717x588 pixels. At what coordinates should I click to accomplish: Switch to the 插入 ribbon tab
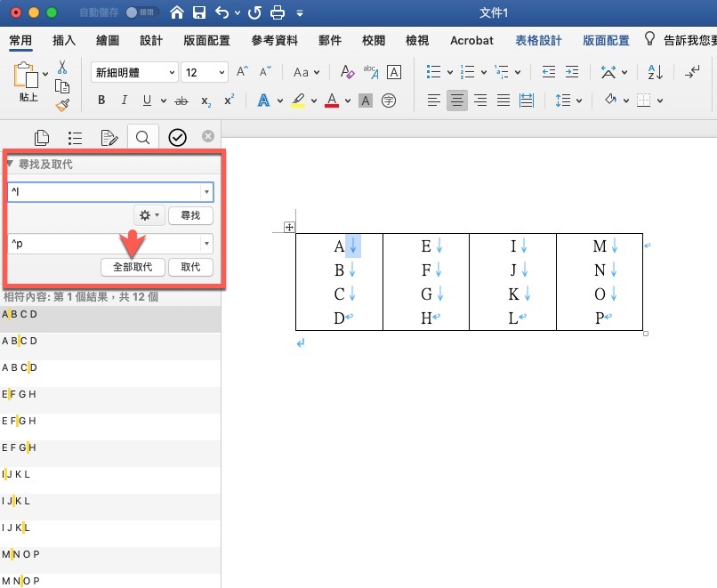pos(64,40)
